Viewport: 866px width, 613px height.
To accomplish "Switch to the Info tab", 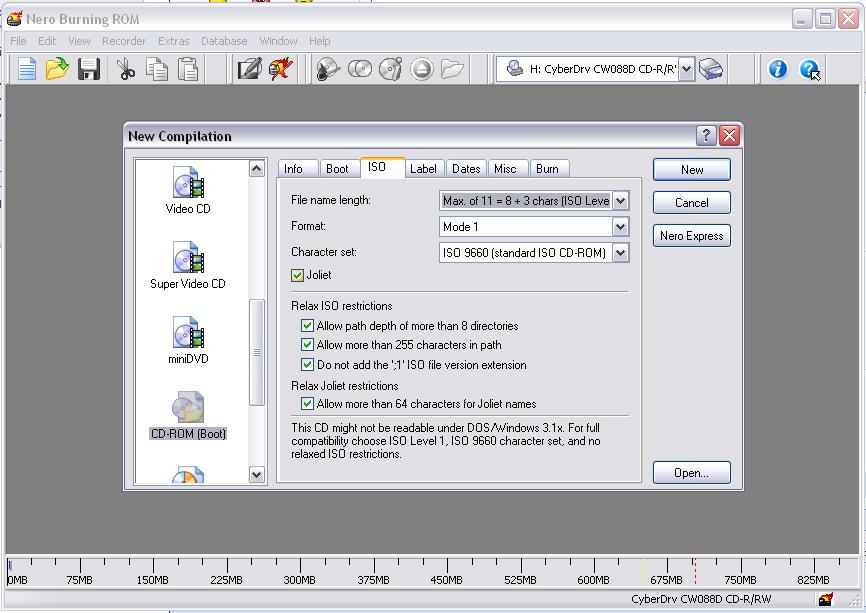I will (x=298, y=169).
